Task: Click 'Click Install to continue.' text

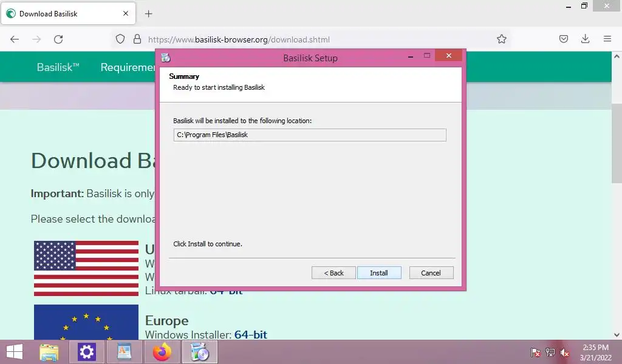Action: [208, 244]
